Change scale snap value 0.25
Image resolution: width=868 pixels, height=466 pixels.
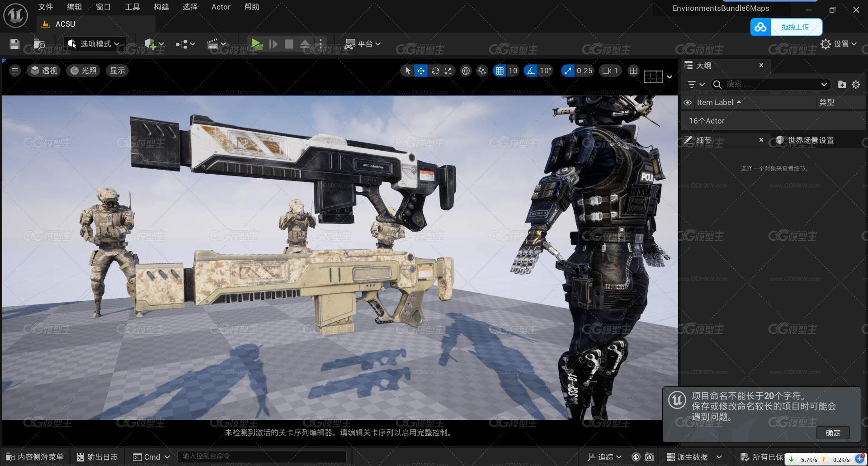pos(585,71)
